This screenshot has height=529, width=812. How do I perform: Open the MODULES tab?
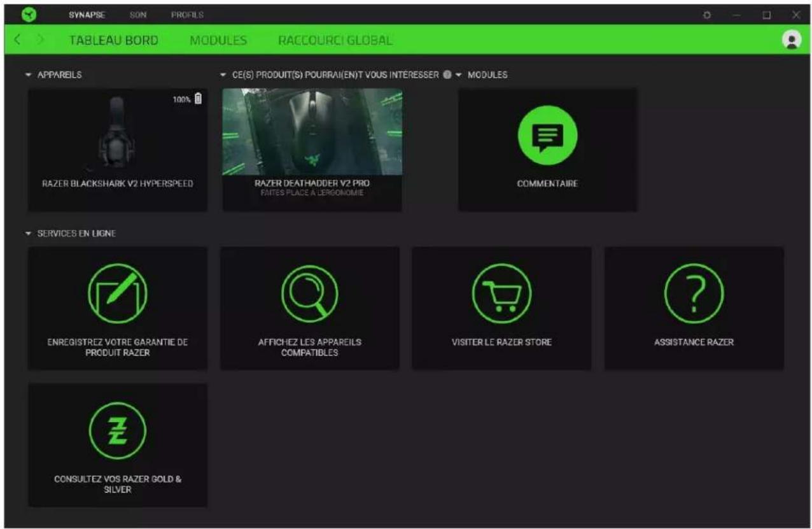(218, 40)
